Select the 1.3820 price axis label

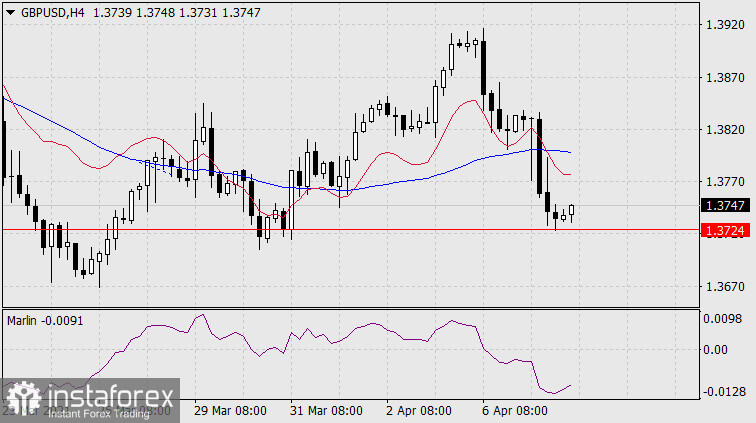pyautogui.click(x=725, y=130)
